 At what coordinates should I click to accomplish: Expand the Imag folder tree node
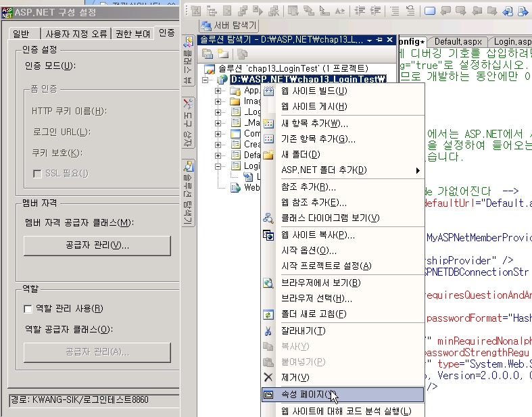point(218,101)
